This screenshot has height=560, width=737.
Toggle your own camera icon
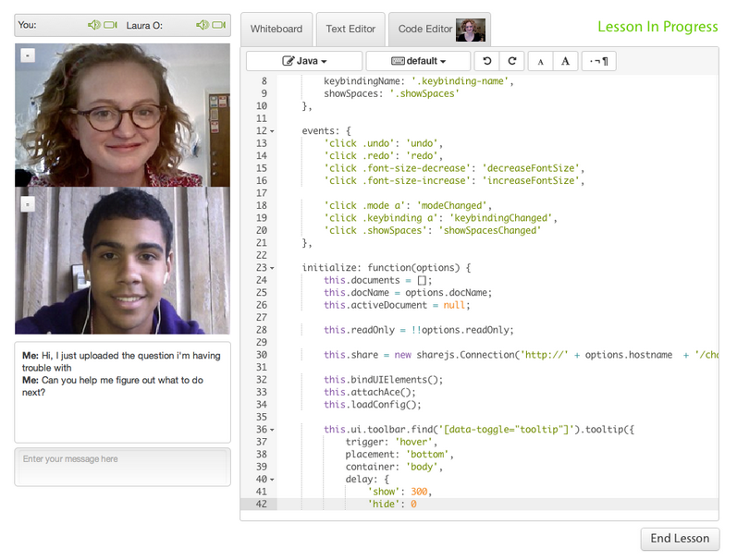coord(110,25)
